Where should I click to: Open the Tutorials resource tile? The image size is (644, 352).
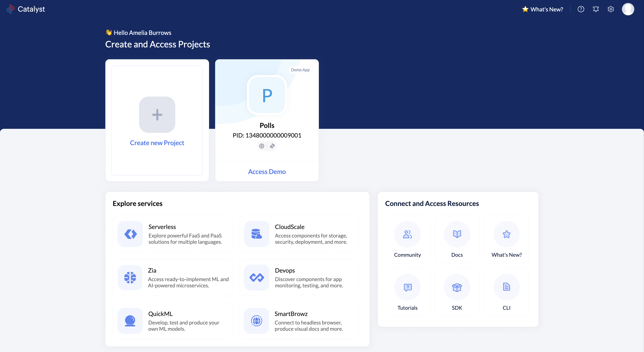407,292
